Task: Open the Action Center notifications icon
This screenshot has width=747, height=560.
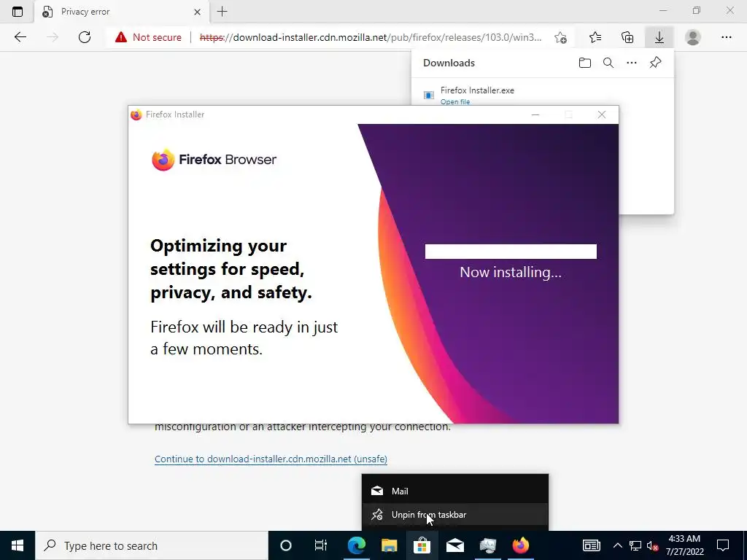Action: click(x=723, y=545)
